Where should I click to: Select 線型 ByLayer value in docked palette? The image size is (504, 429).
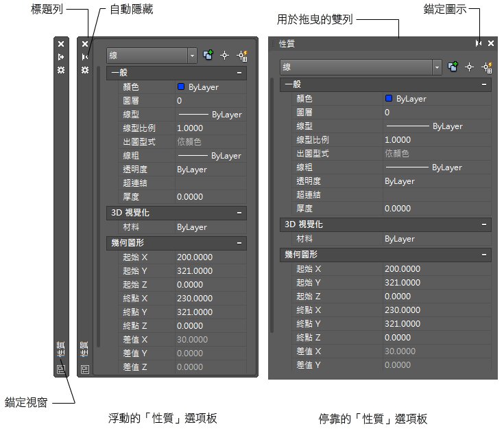(437, 126)
